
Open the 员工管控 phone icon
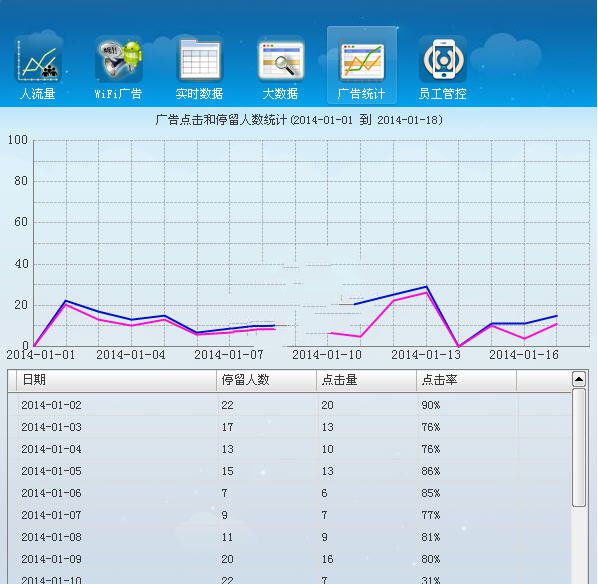coord(443,59)
